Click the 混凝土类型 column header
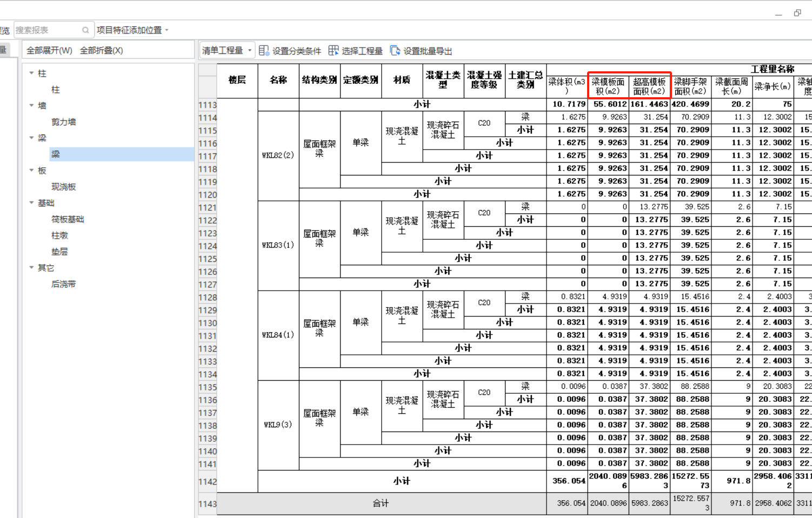 pyautogui.click(x=443, y=80)
